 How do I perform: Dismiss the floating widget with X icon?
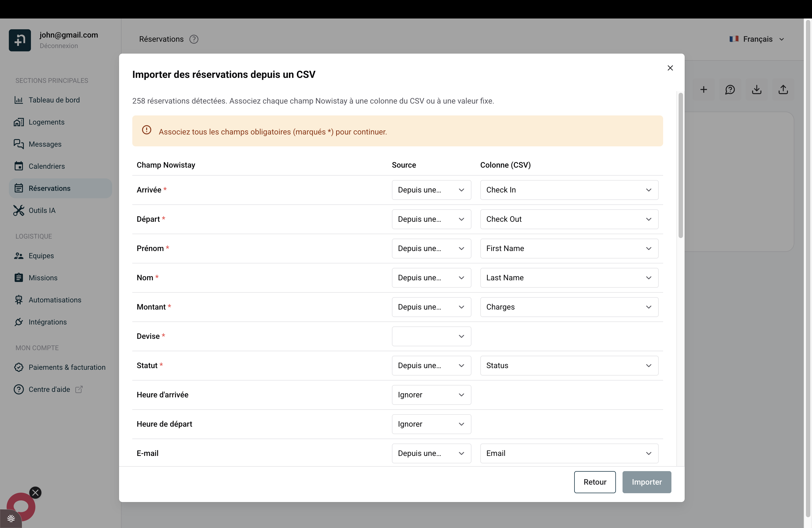[35, 493]
